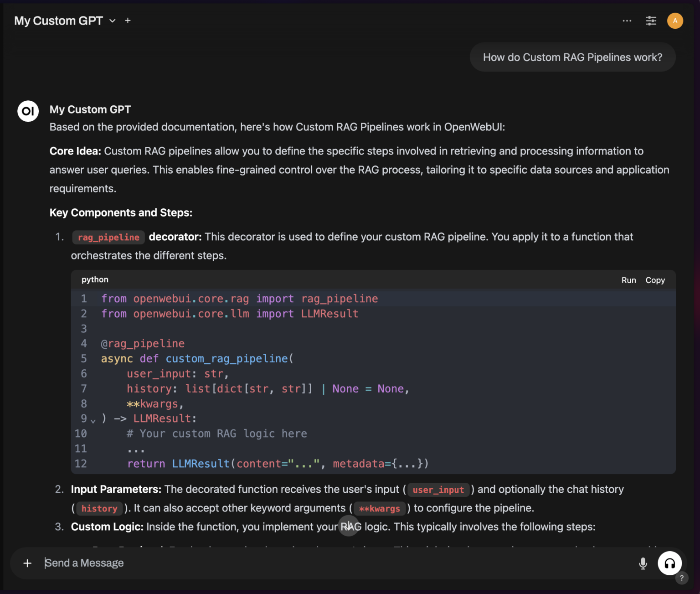Start a voice call with the headphones button
This screenshot has width=700, height=594.
point(669,563)
